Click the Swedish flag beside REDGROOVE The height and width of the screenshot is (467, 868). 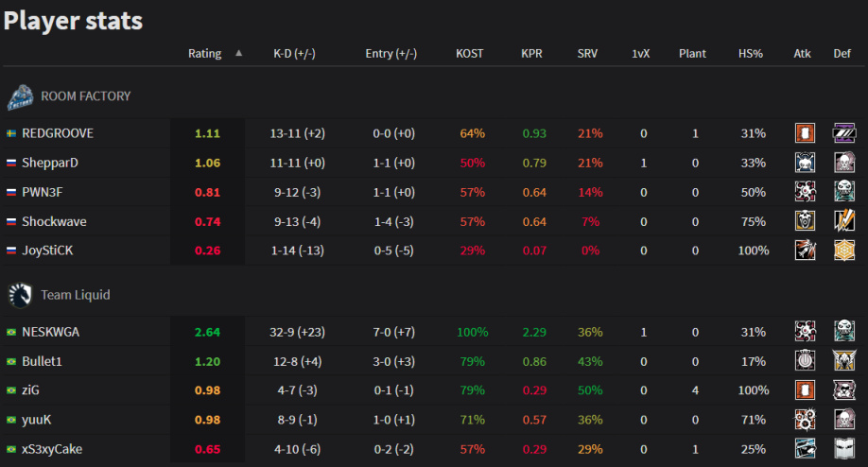coord(11,133)
